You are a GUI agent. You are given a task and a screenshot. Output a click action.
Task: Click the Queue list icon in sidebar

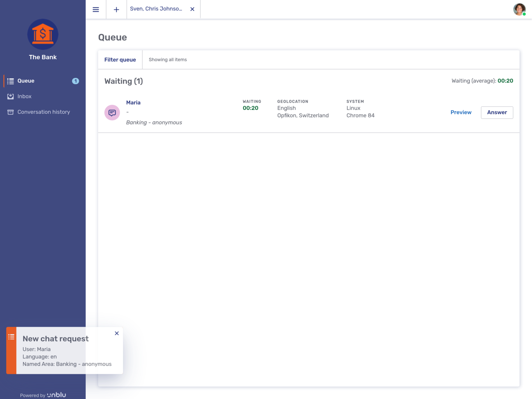11,81
